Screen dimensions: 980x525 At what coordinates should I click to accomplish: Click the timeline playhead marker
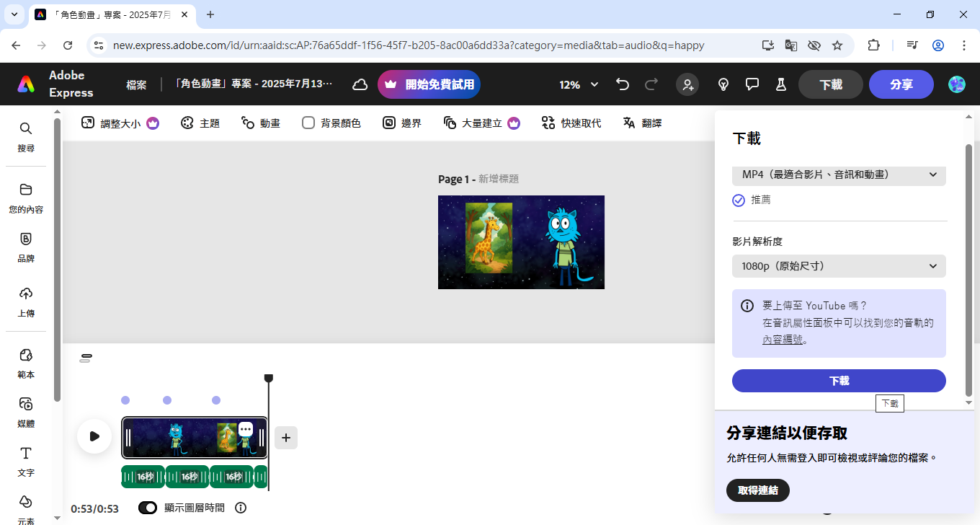269,379
